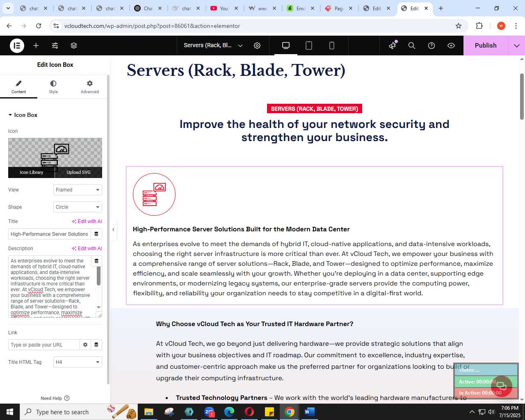Open page settings gear in top bar
Image resolution: width=525 pixels, height=420 pixels.
click(x=257, y=46)
